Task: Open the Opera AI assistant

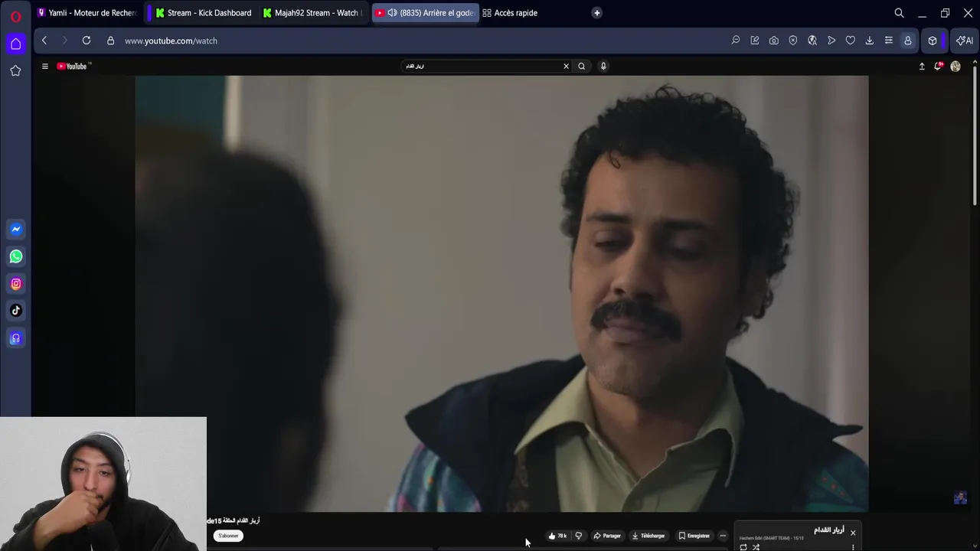Action: [x=964, y=41]
